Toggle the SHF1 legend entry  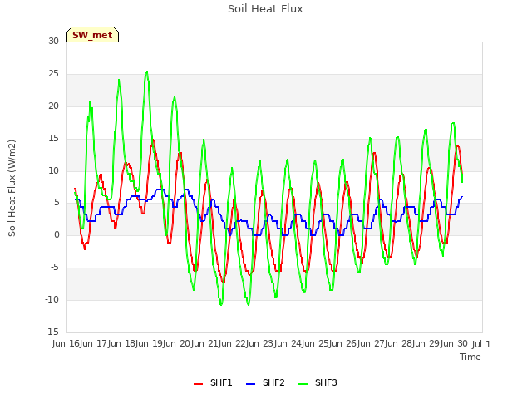[213, 382]
